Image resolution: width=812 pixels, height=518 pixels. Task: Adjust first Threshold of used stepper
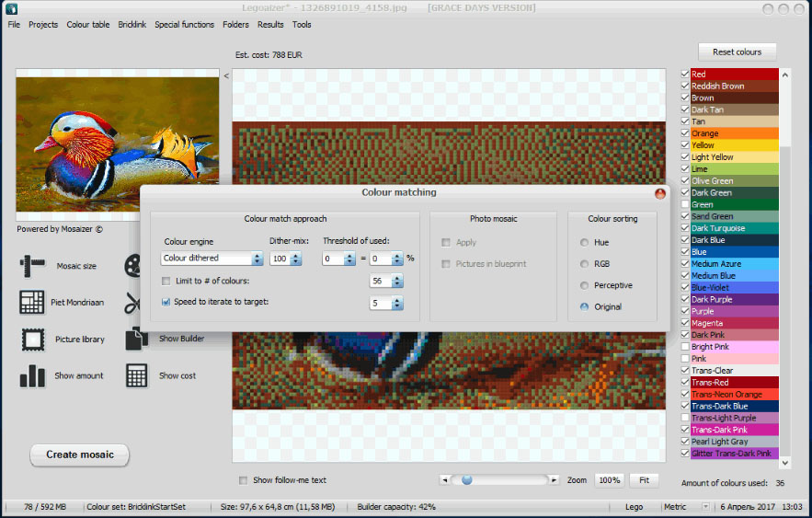[349, 259]
